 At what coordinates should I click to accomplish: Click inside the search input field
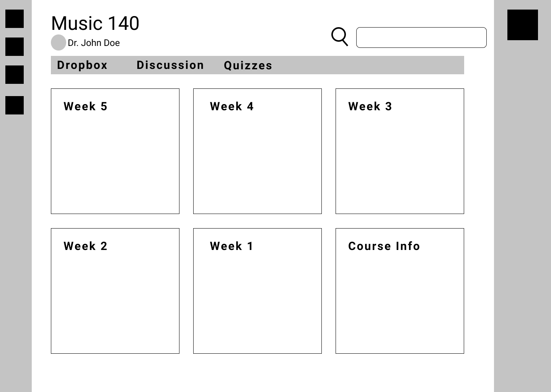coord(421,38)
